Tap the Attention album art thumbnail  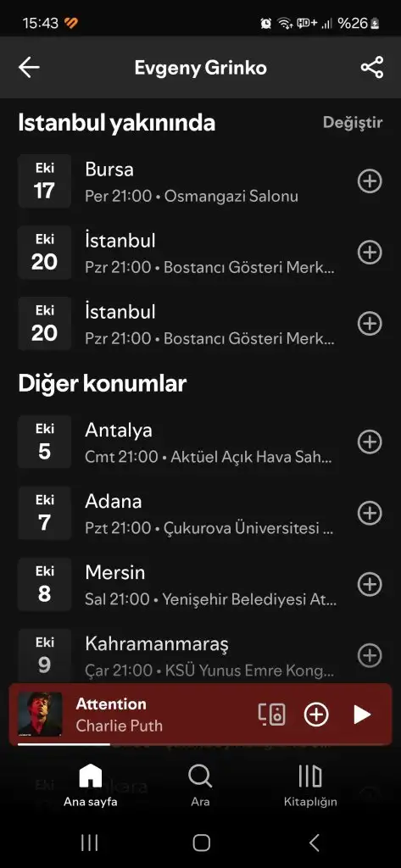point(40,714)
